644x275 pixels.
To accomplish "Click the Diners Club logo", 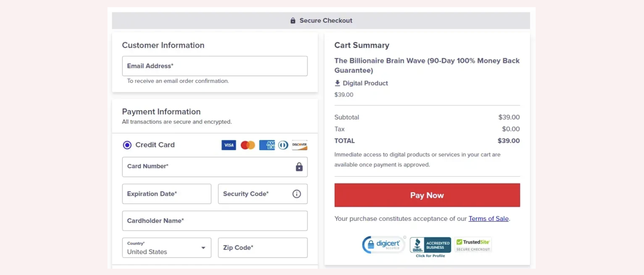I will (x=283, y=145).
